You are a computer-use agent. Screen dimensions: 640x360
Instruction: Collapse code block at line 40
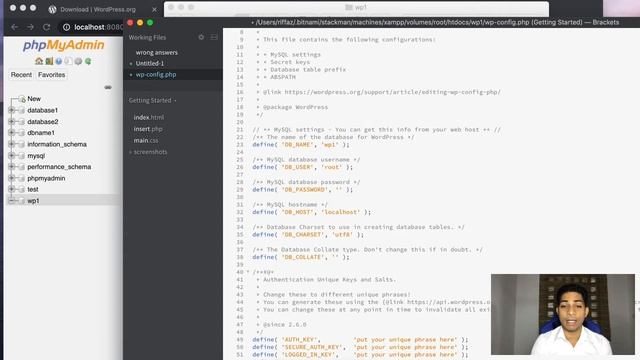248,272
